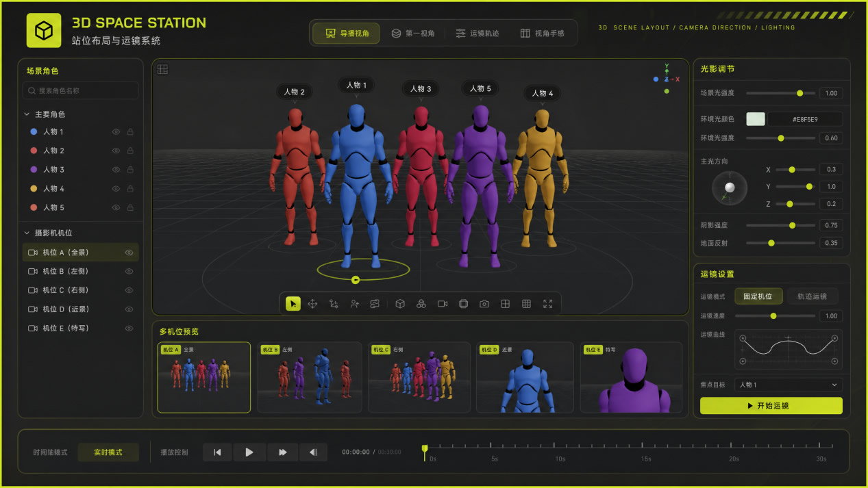Toggle visibility of 人物 2
This screenshot has height=488, width=868.
tap(116, 151)
